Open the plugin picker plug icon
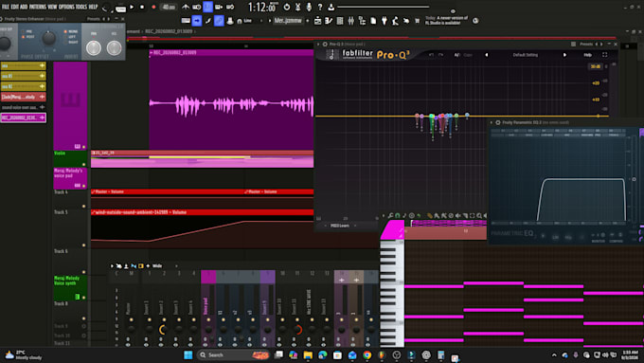The height and width of the screenshot is (363, 644). 385,21
